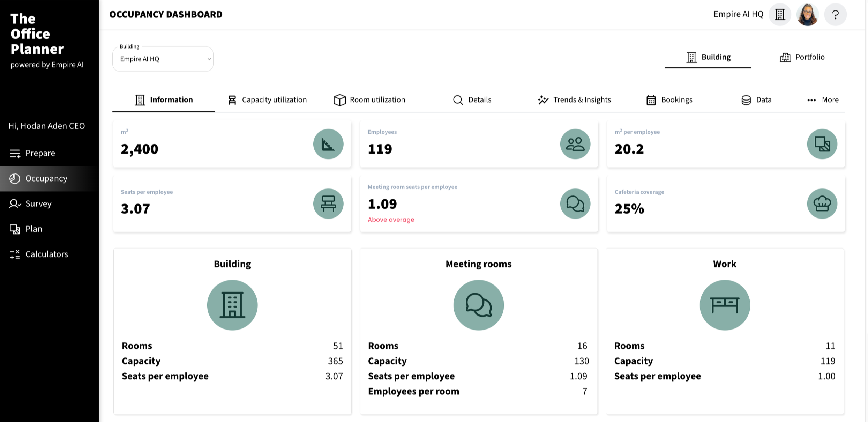Click the large Meeting rooms chat icon

tap(478, 305)
